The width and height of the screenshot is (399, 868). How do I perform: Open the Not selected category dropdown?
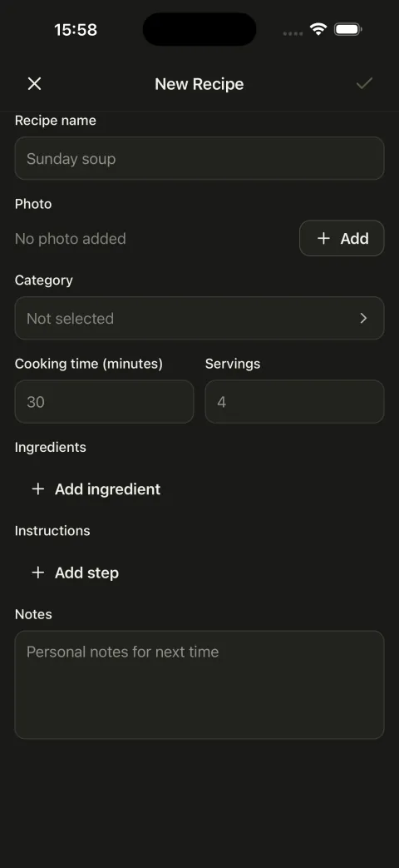pos(199,318)
